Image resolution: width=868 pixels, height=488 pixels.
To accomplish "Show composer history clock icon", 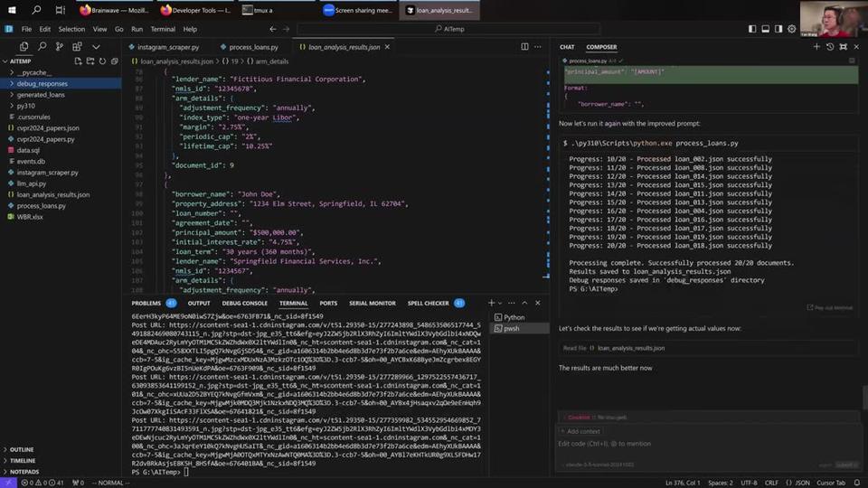I will click(x=830, y=47).
